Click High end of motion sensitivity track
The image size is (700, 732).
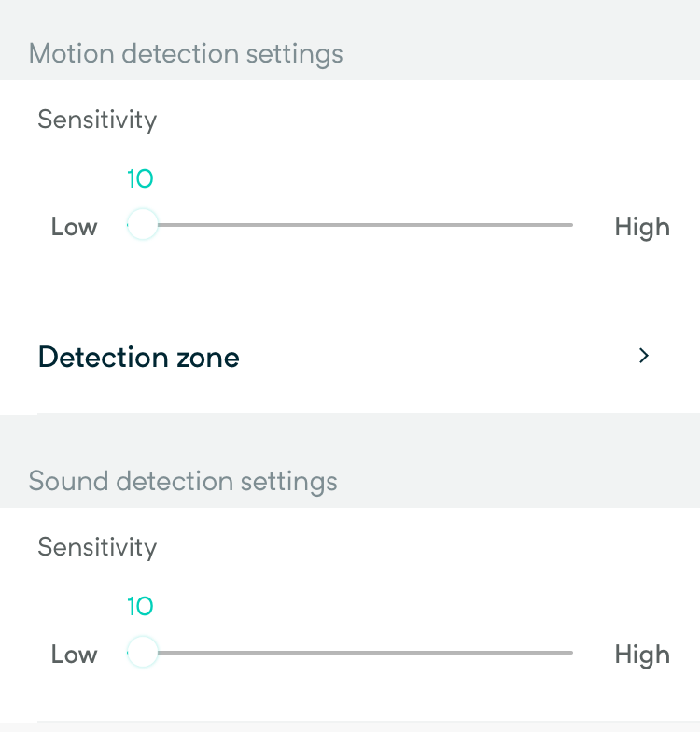[x=567, y=225]
